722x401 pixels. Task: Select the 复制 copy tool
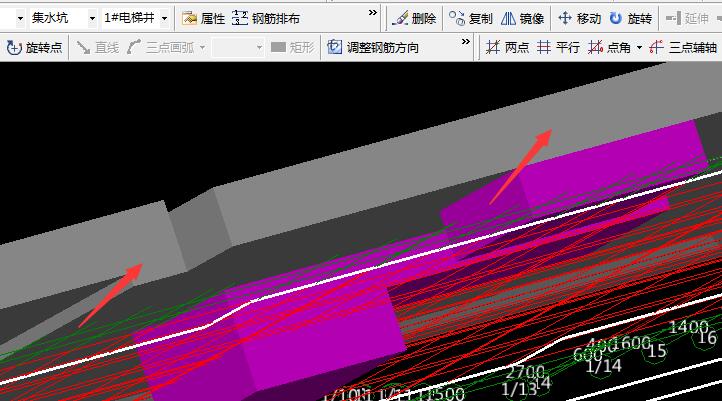[x=471, y=18]
